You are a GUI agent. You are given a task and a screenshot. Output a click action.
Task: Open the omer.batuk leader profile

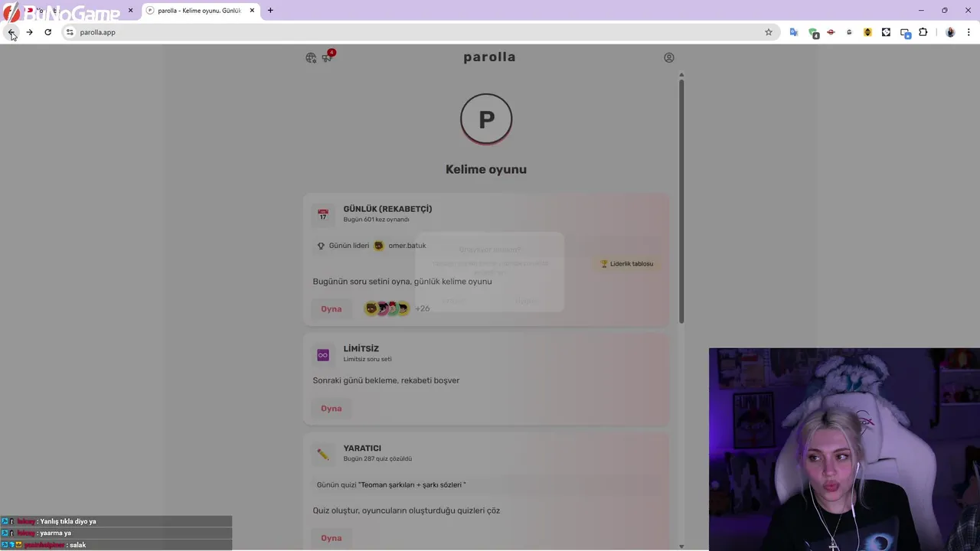[x=400, y=246]
